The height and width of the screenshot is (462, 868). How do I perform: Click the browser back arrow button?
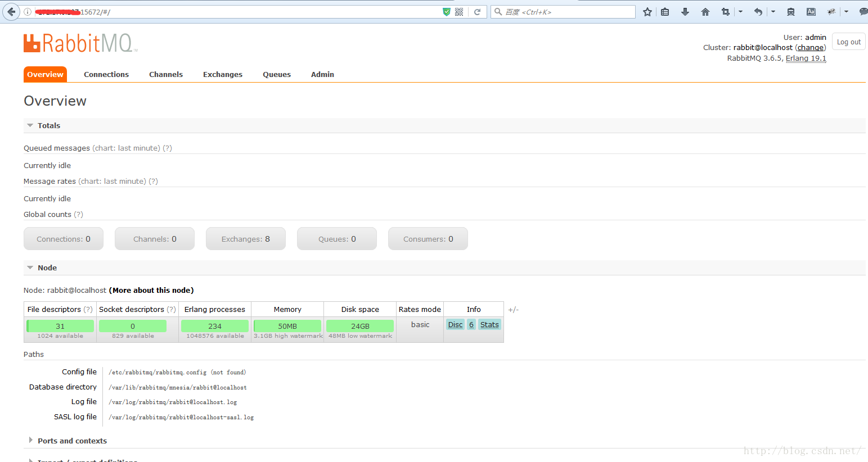(11, 12)
